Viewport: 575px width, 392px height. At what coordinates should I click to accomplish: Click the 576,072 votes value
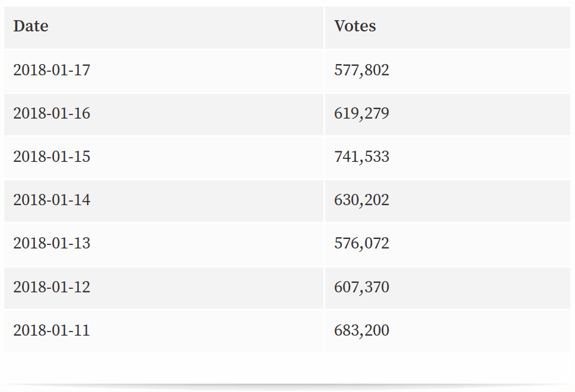click(361, 243)
